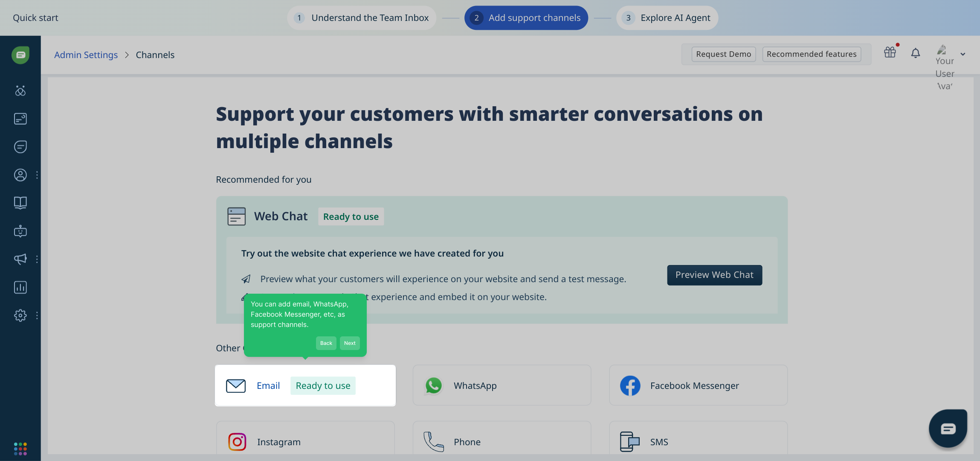Click the campaigns megaphone sidebar icon
This screenshot has height=461, width=980.
click(20, 259)
